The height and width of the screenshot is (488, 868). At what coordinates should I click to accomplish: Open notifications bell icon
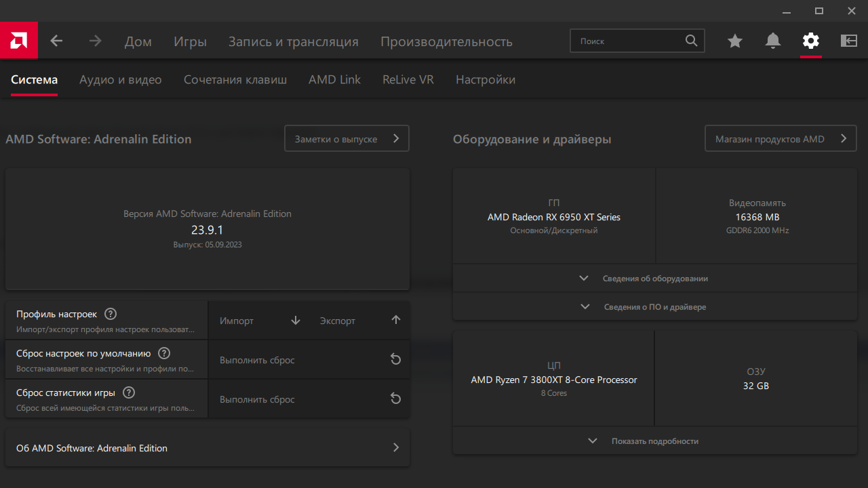[773, 41]
